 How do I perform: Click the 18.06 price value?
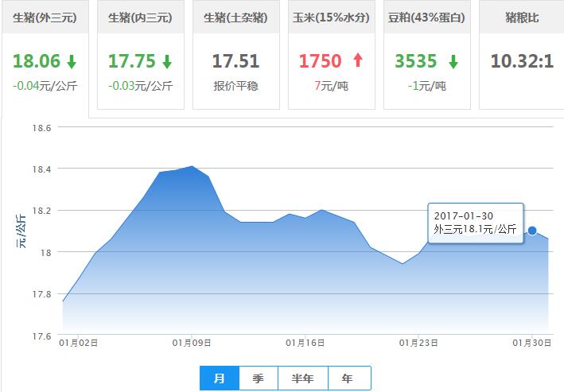37,61
